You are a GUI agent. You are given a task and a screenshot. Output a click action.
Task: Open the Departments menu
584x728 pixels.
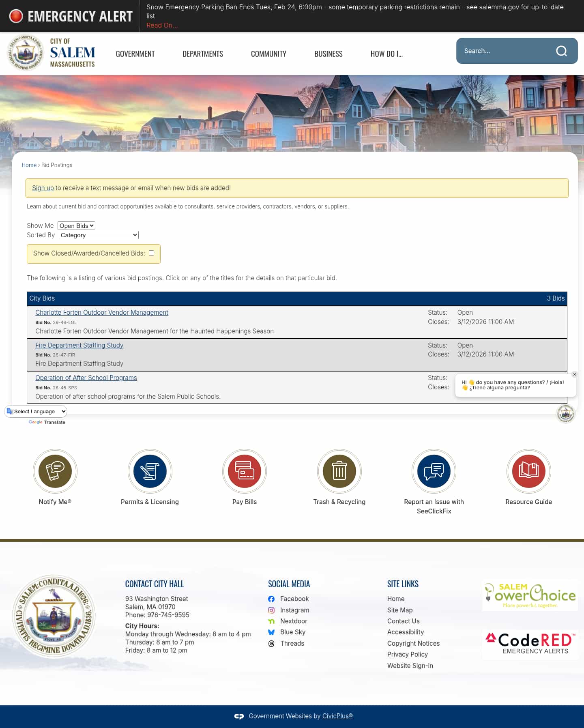pos(203,54)
